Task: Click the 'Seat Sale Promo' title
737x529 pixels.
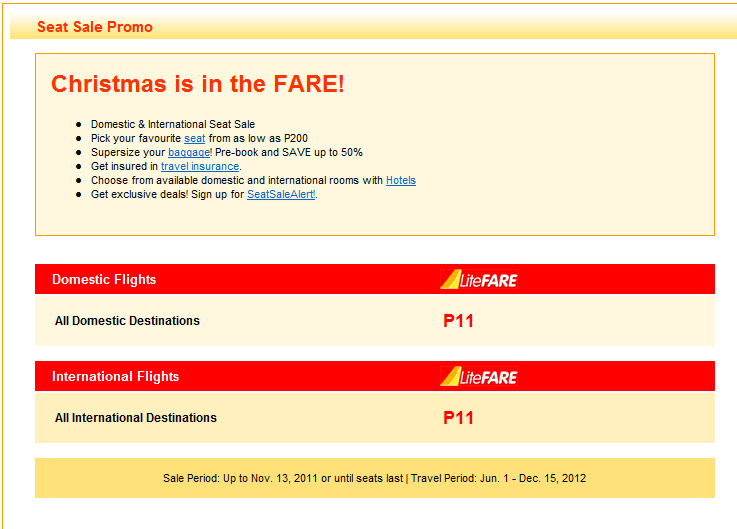Action: 95,27
